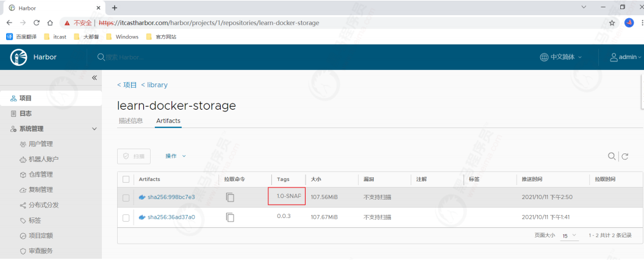Click browser forward arrow
This screenshot has width=644, height=260.
pyautogui.click(x=23, y=23)
